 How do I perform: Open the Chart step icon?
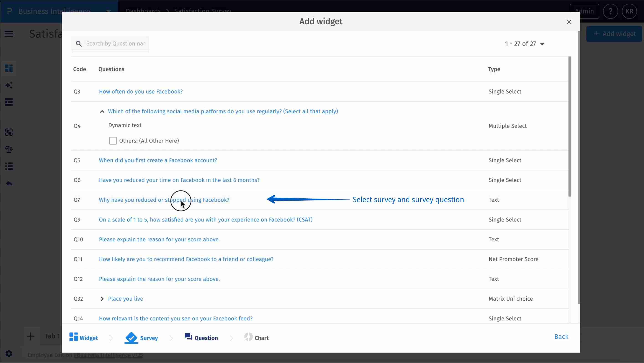[248, 337]
